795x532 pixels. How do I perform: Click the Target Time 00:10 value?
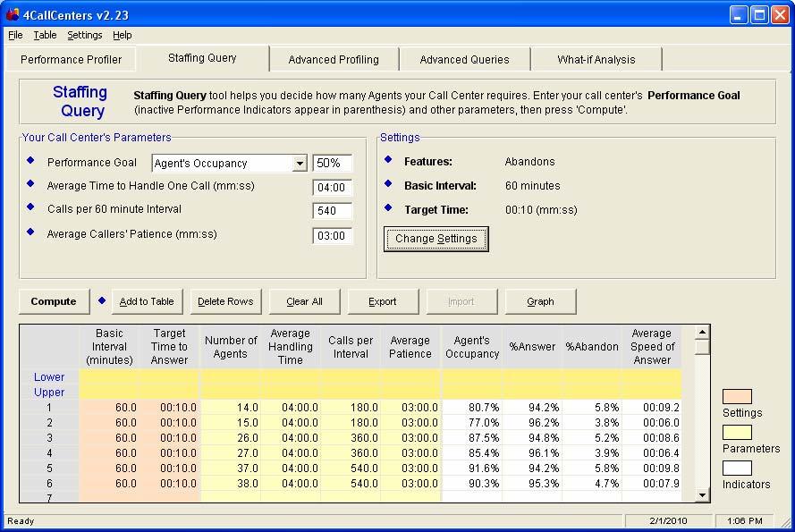pos(541,210)
